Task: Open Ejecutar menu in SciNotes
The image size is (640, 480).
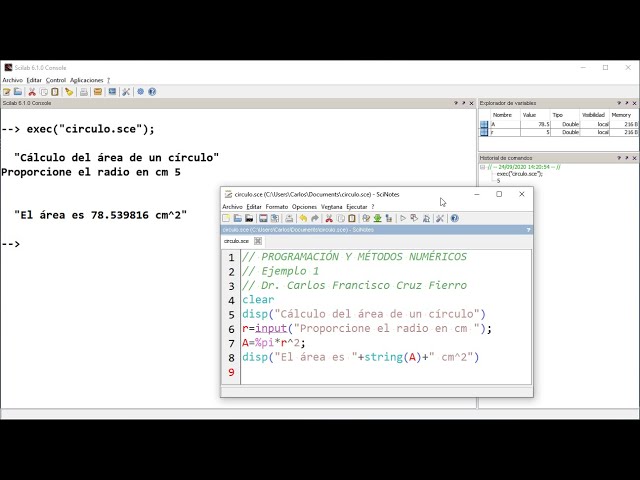Action: pyautogui.click(x=357, y=207)
